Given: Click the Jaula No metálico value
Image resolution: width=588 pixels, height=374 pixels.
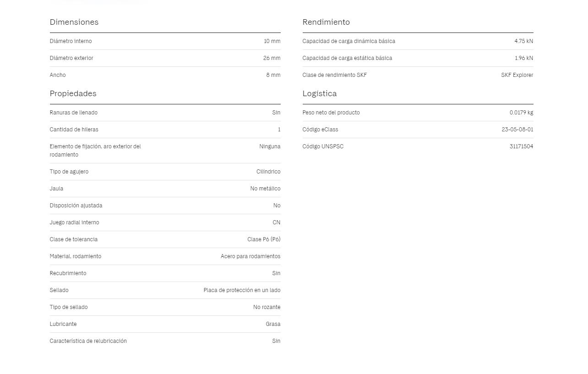Looking at the screenshot, I should (x=265, y=189).
